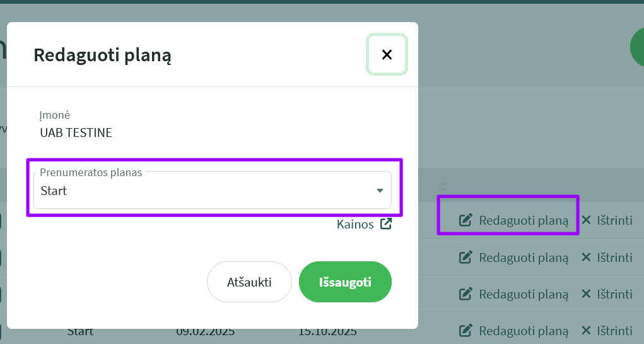
Task: Cancel editing with the Atšaukti button
Action: [249, 282]
